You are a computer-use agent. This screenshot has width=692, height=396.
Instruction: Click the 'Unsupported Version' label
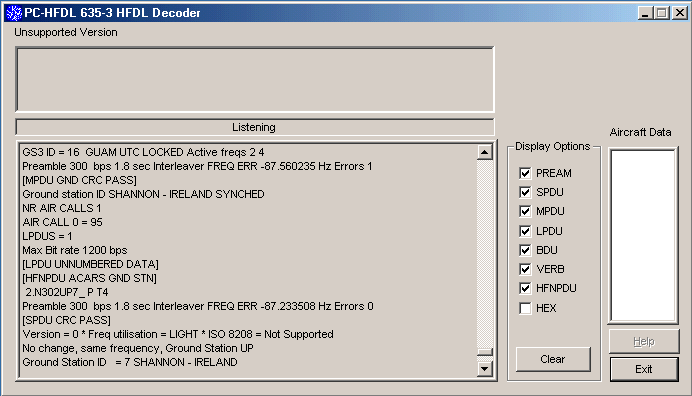(x=66, y=32)
